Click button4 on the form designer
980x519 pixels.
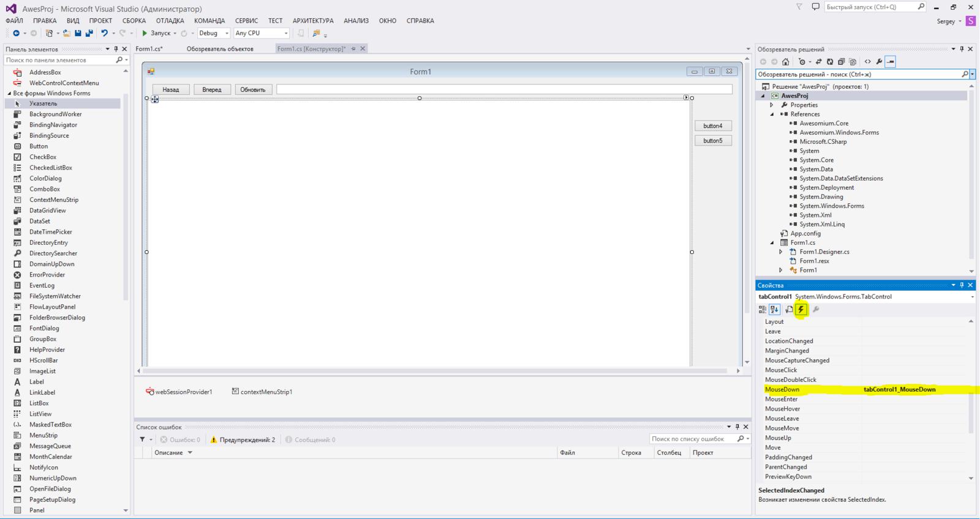[713, 126]
